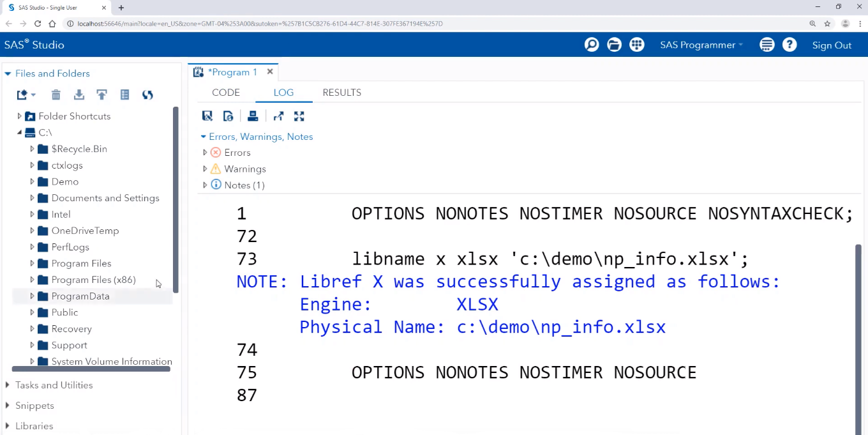This screenshot has width=868, height=435.
Task: Click the browser address bar URL
Action: click(260, 24)
